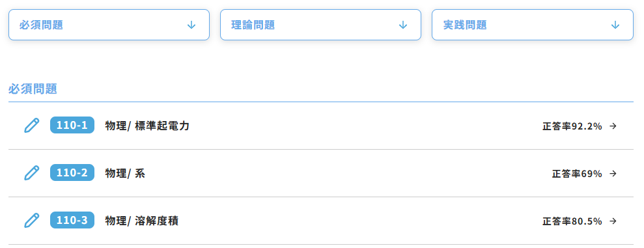Click the pencil icon beside 110-2
The image size is (644, 248).
[32, 173]
